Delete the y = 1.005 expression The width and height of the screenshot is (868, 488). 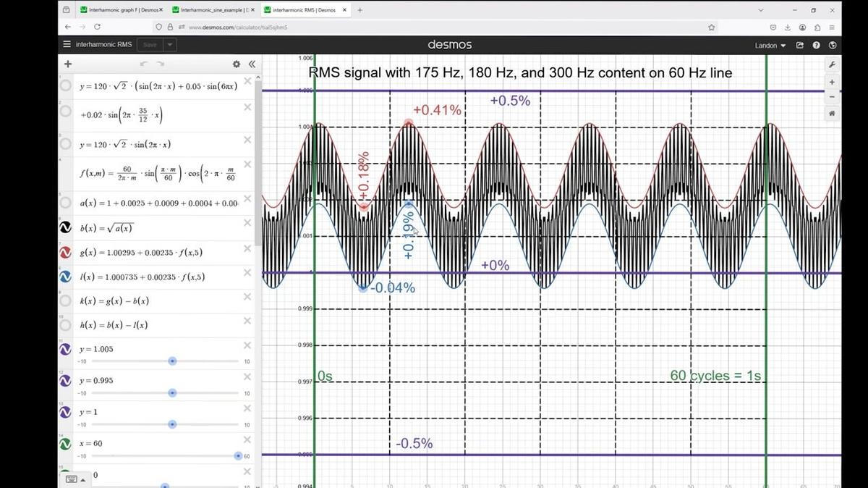click(x=247, y=345)
